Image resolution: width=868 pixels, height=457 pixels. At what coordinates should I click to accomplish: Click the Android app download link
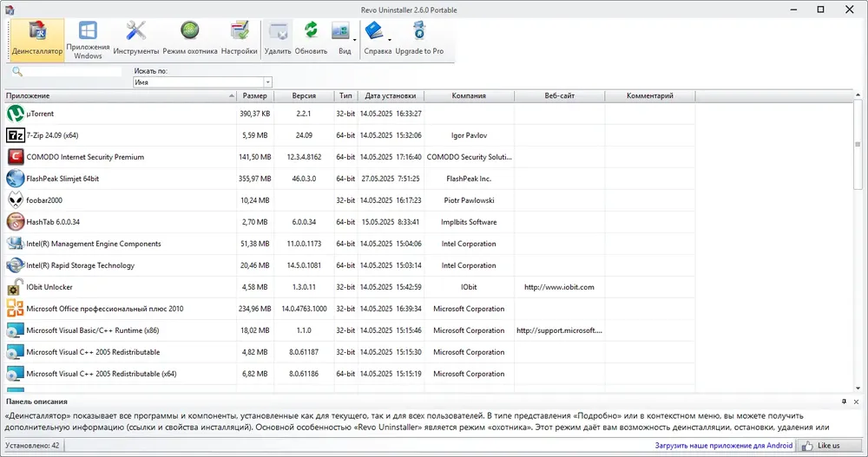coord(724,446)
